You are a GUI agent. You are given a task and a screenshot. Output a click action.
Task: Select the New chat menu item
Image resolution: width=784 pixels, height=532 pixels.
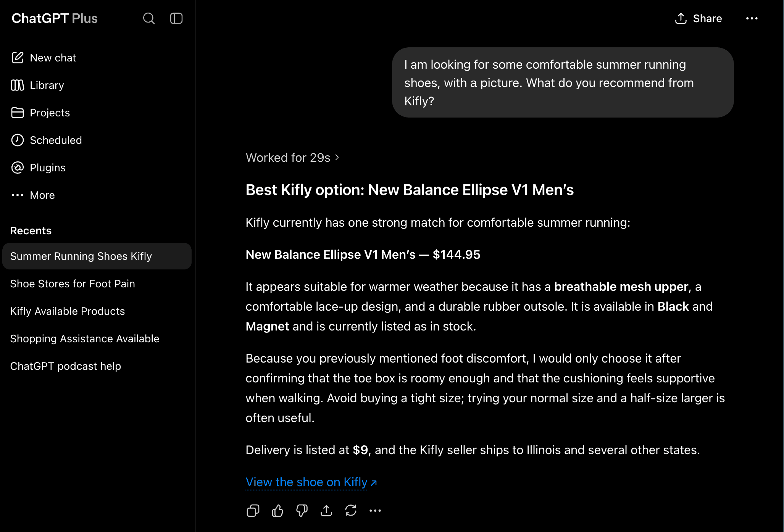53,58
